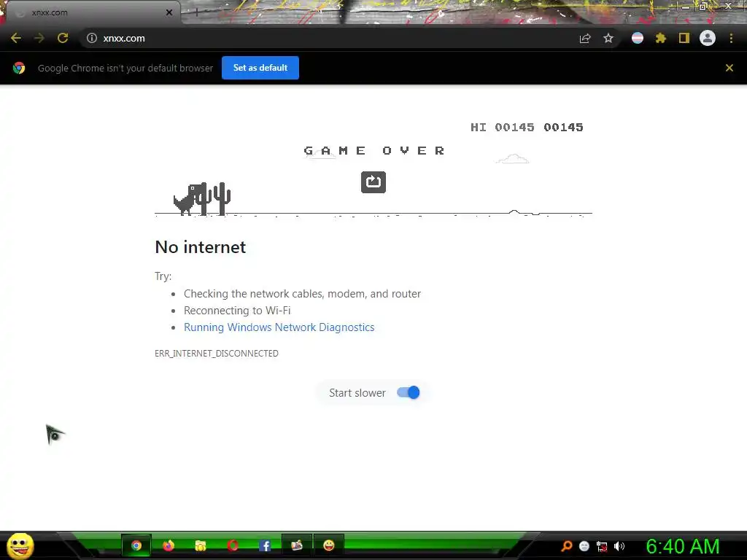Open the smiley Start button
This screenshot has width=747, height=560.
click(x=20, y=545)
